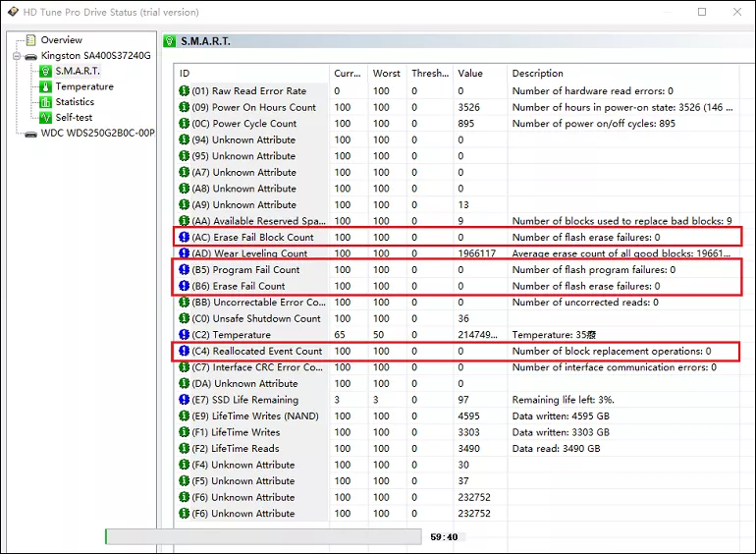Click status icon of Uncorrectable Error Count
Screen dimensions: 756x554
184,303
